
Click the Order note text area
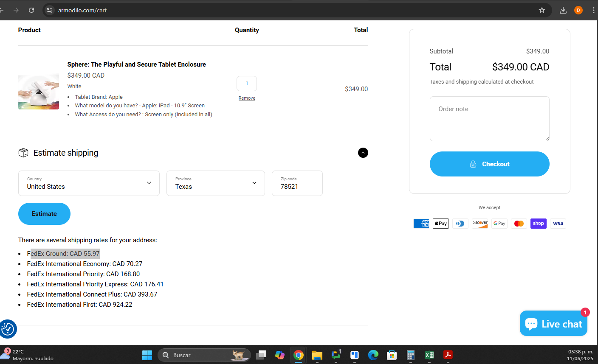tap(489, 119)
